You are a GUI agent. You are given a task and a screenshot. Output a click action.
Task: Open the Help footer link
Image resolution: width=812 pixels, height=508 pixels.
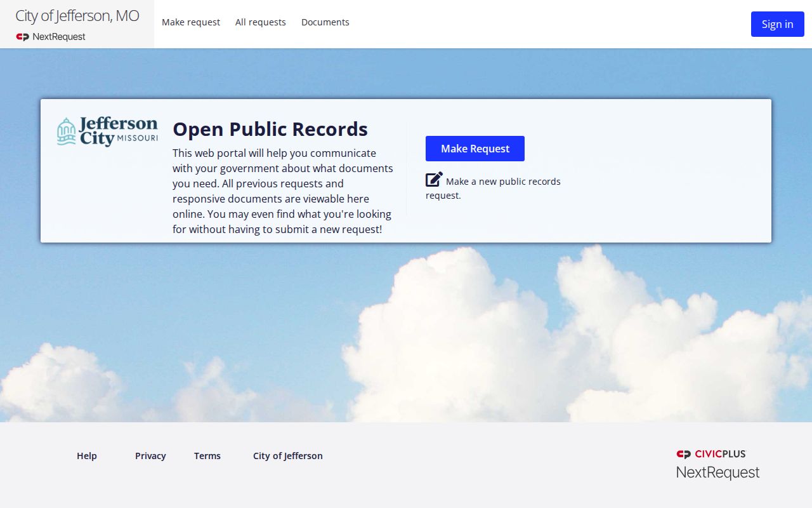coord(87,456)
